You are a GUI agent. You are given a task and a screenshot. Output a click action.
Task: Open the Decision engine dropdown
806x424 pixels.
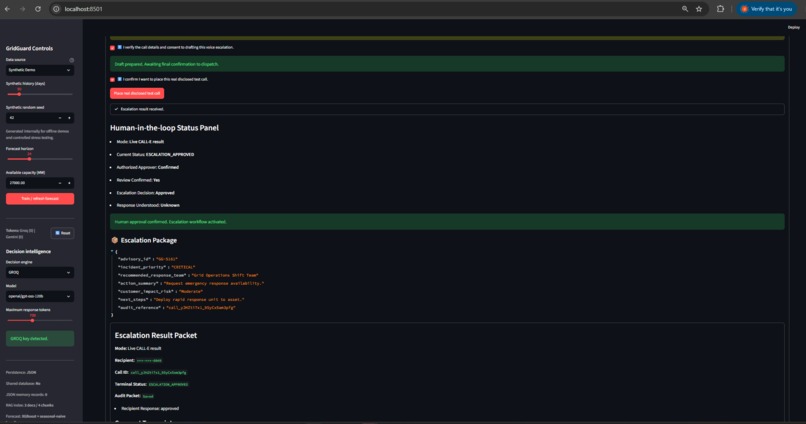[x=40, y=272]
